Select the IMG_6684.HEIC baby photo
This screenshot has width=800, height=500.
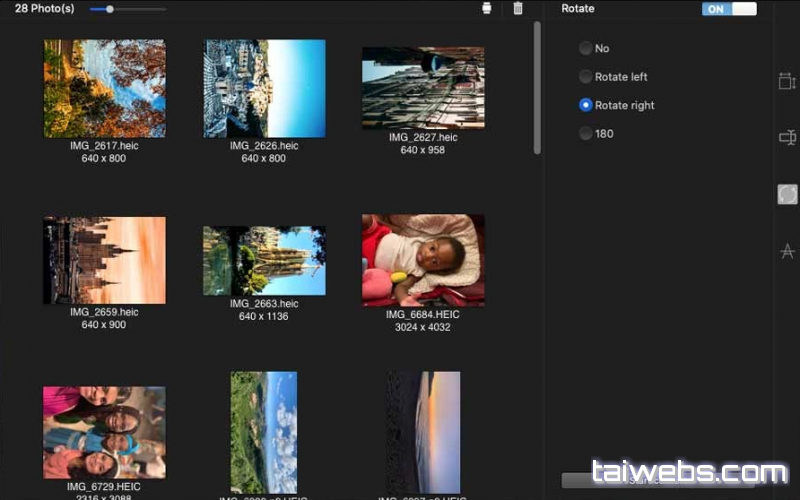[423, 260]
